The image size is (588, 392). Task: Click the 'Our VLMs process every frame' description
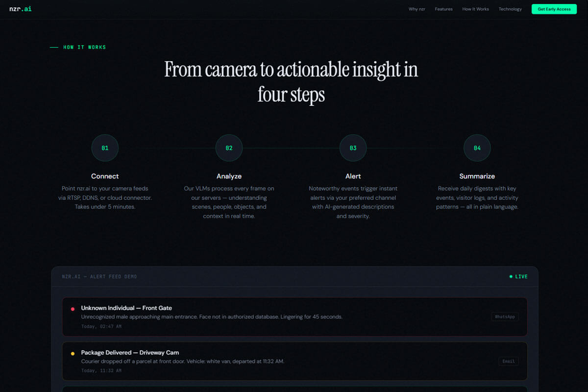click(229, 202)
